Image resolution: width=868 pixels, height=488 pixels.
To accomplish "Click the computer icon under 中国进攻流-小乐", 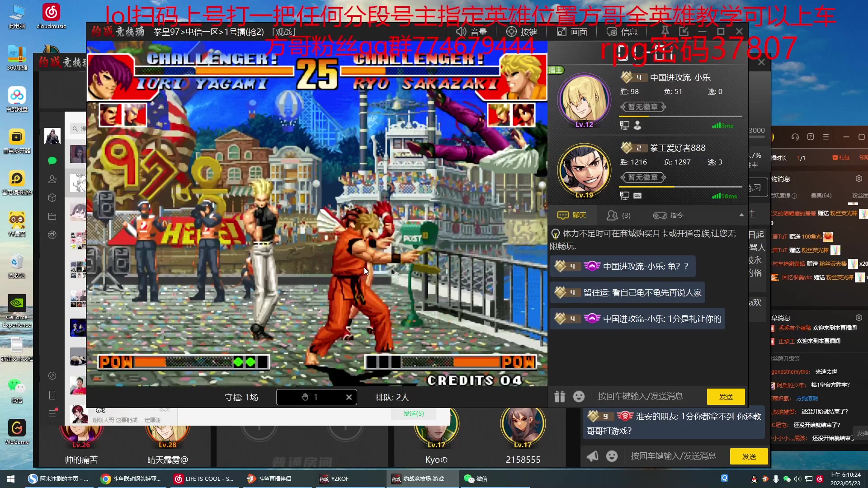I will click(x=624, y=125).
